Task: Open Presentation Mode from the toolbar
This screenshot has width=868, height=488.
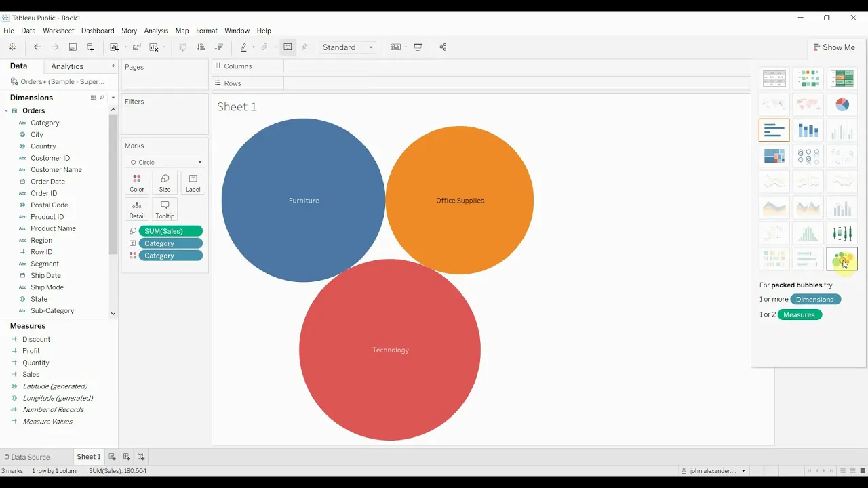Action: click(418, 47)
